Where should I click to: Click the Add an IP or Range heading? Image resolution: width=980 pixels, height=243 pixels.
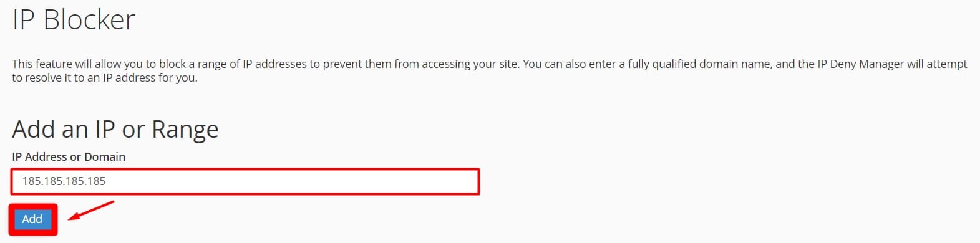(x=115, y=130)
